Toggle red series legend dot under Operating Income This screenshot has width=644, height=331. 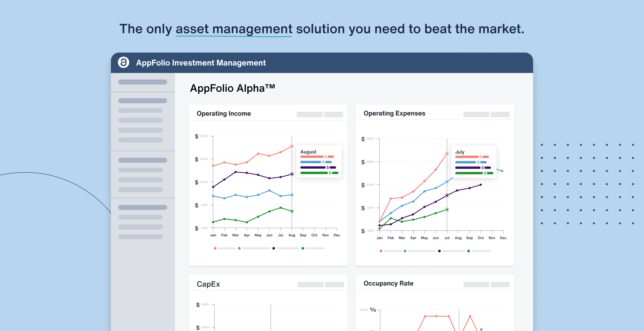[215, 248]
